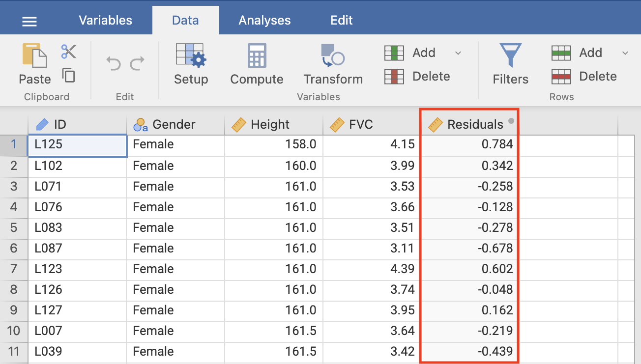This screenshot has width=641, height=364.
Task: Create a new Compute variable
Action: (x=257, y=64)
